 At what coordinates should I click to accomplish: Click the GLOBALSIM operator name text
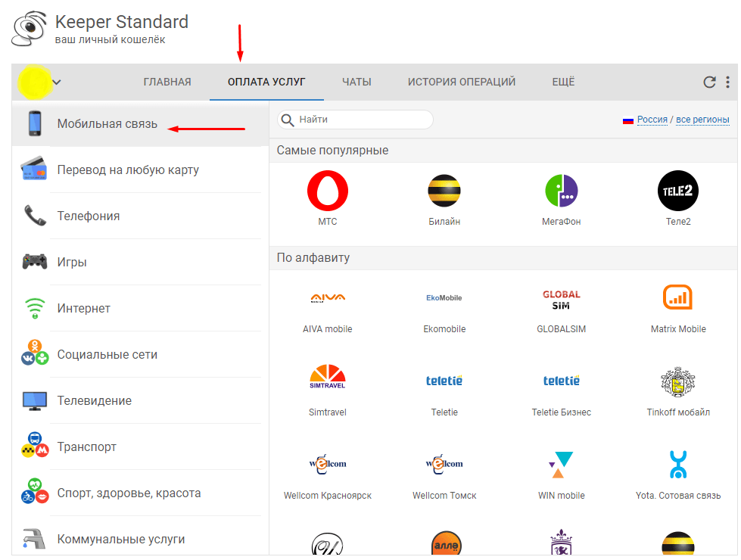pyautogui.click(x=562, y=329)
